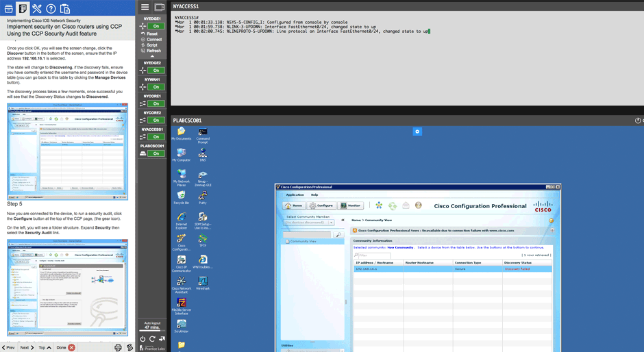This screenshot has width=644, height=352.
Task: Open Wireshark desktop icon
Action: click(203, 283)
